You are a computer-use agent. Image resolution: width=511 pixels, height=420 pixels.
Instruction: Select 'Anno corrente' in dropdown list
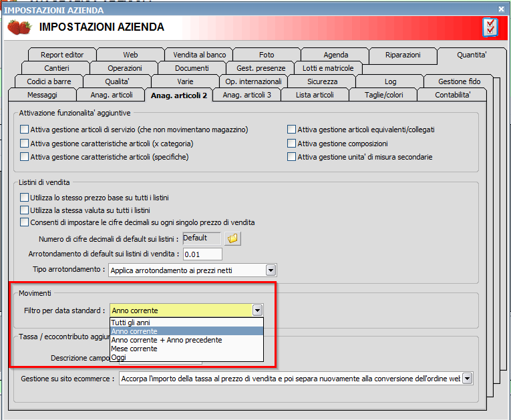187,331
